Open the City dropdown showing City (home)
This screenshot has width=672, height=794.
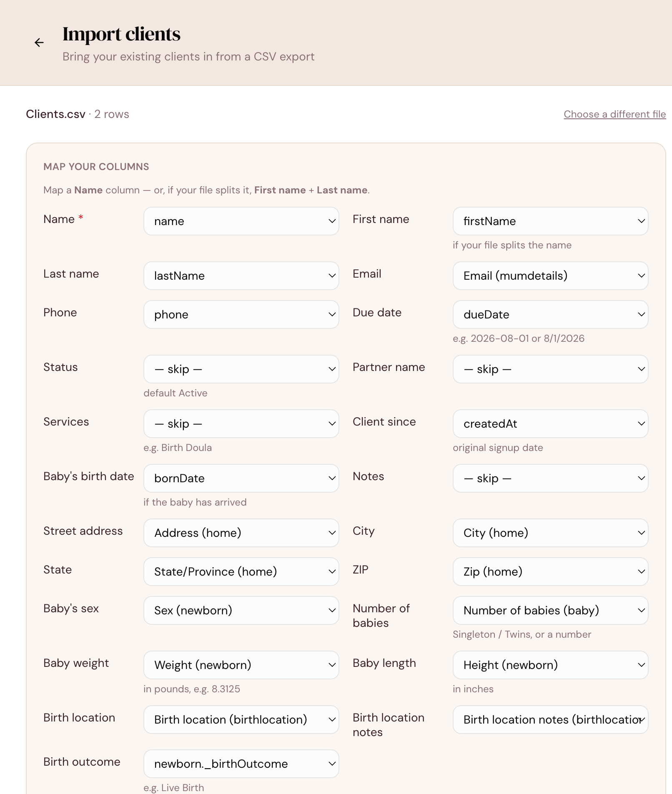click(550, 533)
